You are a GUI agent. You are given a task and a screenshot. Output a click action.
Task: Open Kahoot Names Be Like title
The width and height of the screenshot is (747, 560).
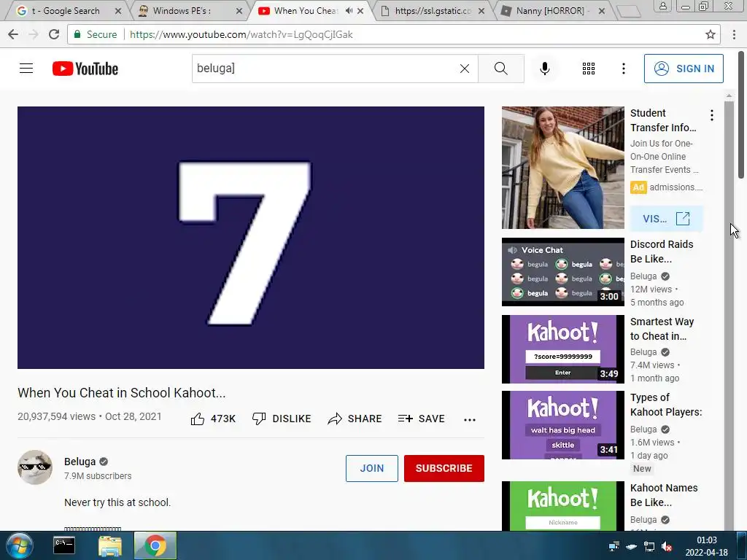click(x=664, y=495)
